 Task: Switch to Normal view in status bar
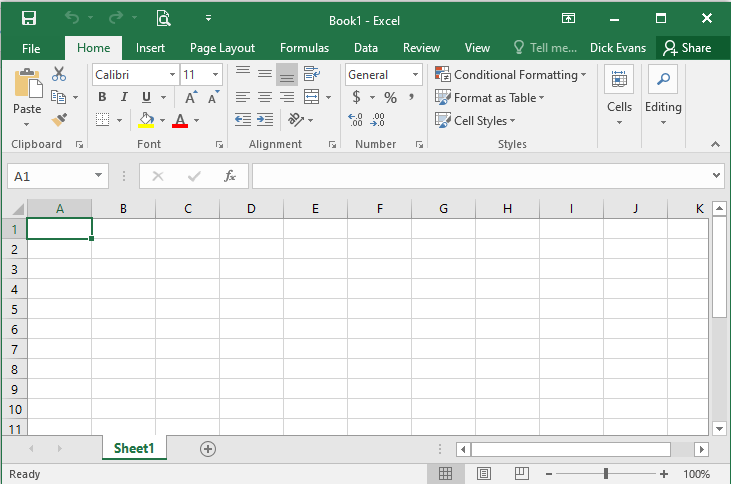[x=445, y=474]
